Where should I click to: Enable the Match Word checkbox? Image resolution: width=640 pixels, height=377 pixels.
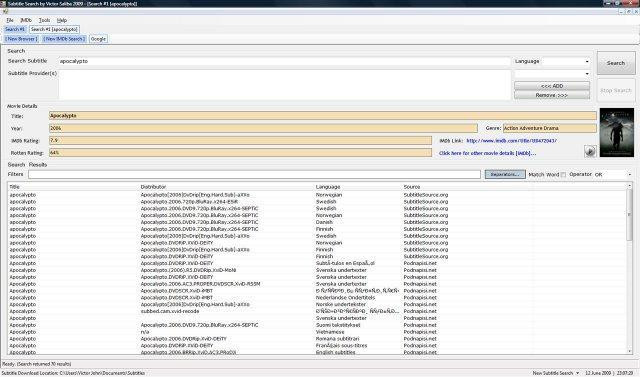tap(563, 175)
